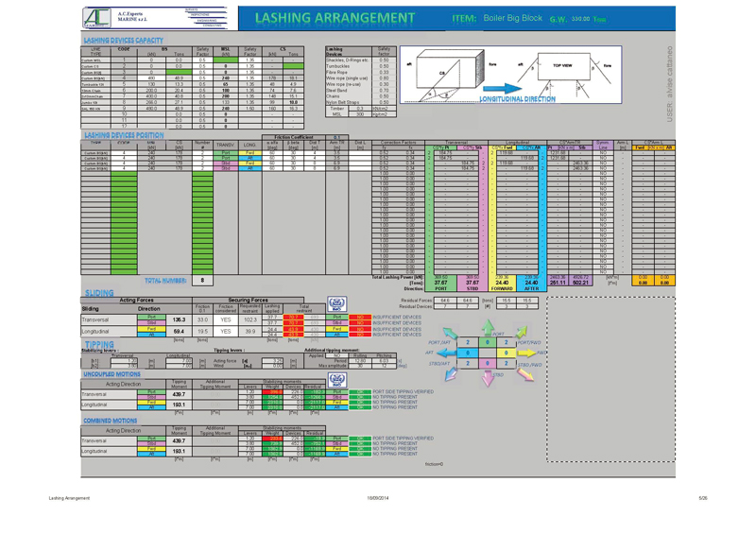
Task: Click the Steel Band row in the safety factor table
Action: tap(361, 90)
